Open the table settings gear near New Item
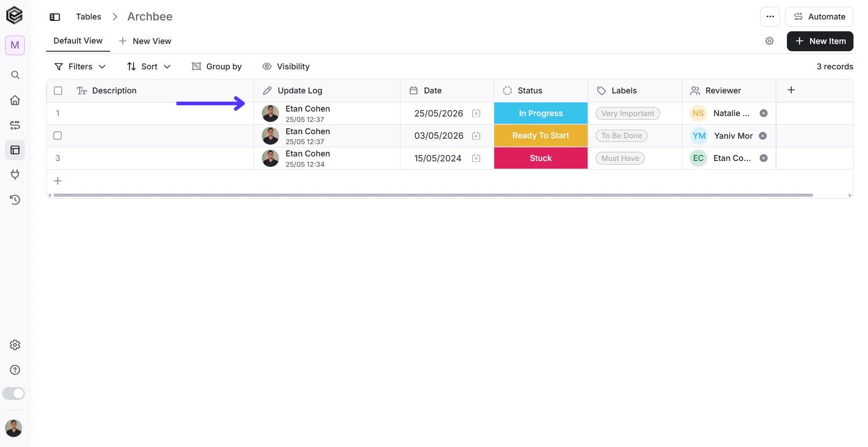 [x=769, y=41]
